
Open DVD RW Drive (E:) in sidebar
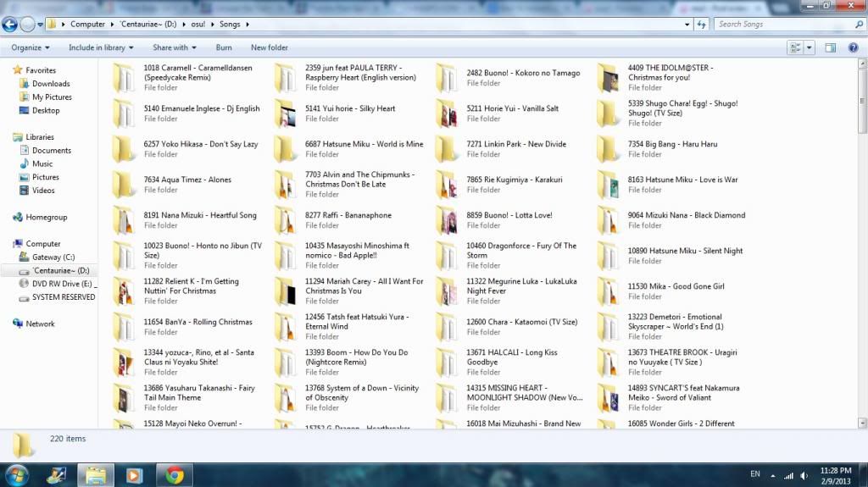point(62,284)
